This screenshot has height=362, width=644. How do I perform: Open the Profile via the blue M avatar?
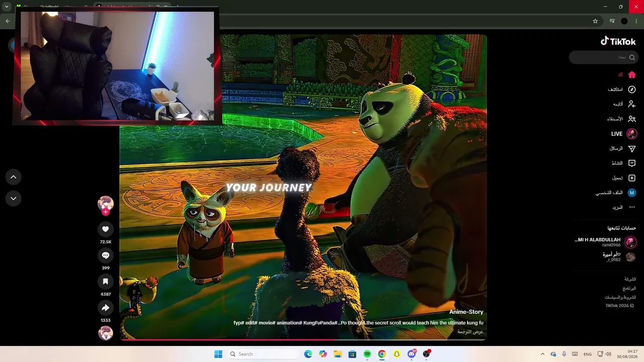pyautogui.click(x=632, y=193)
